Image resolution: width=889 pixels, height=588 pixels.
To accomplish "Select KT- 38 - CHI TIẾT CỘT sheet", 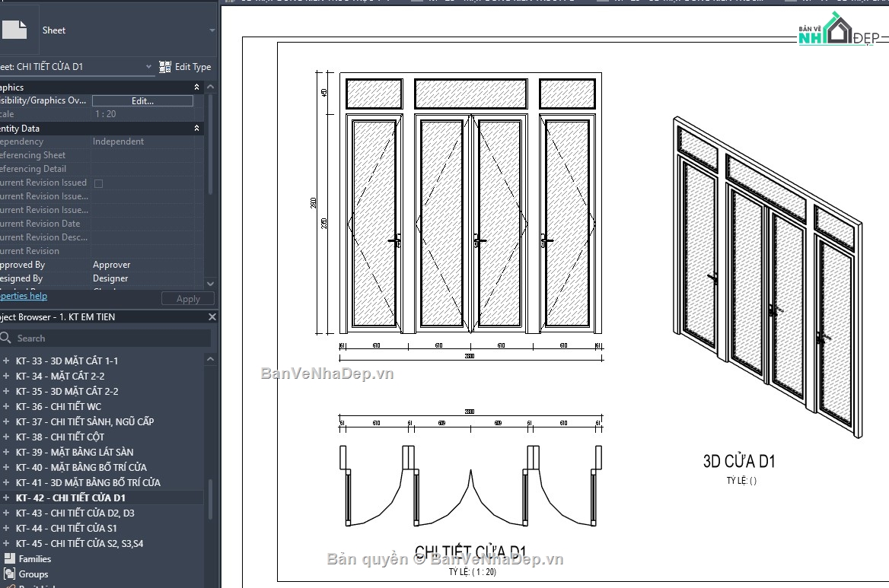I will pos(60,437).
